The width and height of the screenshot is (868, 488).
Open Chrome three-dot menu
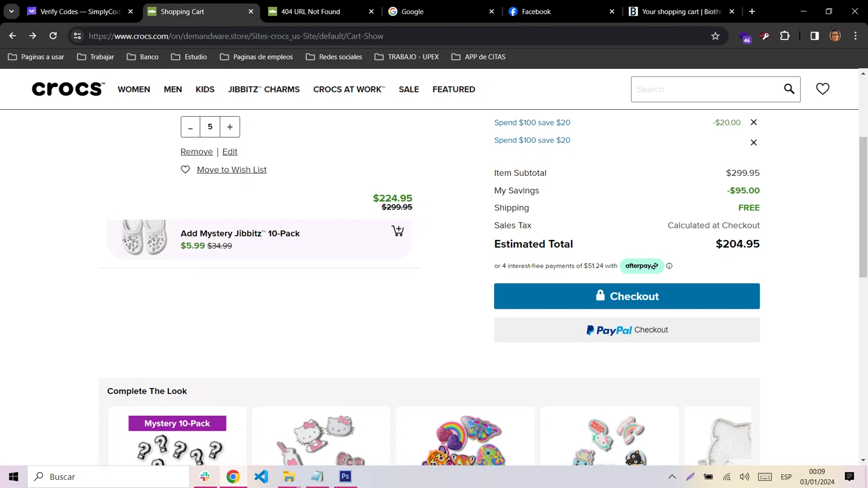point(855,36)
